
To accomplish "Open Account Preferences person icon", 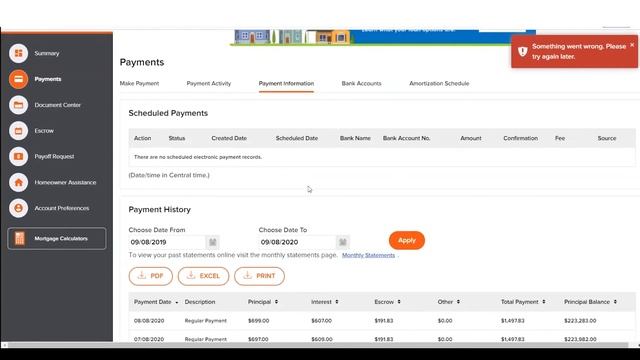I will 18,208.
